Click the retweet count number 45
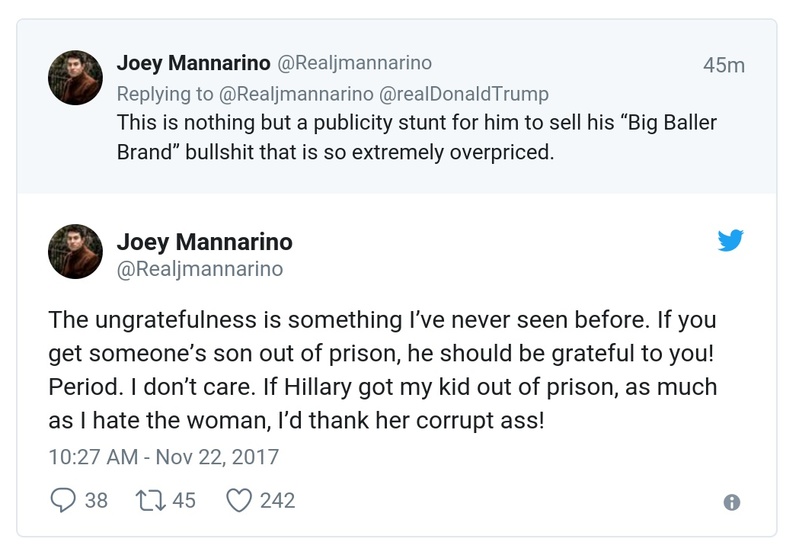799x555 pixels. click(184, 501)
